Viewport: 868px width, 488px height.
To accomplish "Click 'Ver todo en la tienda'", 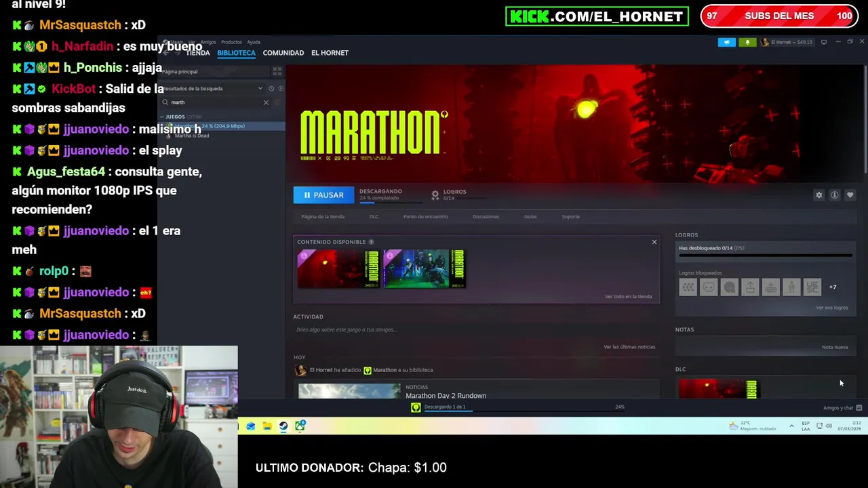I will 629,297.
